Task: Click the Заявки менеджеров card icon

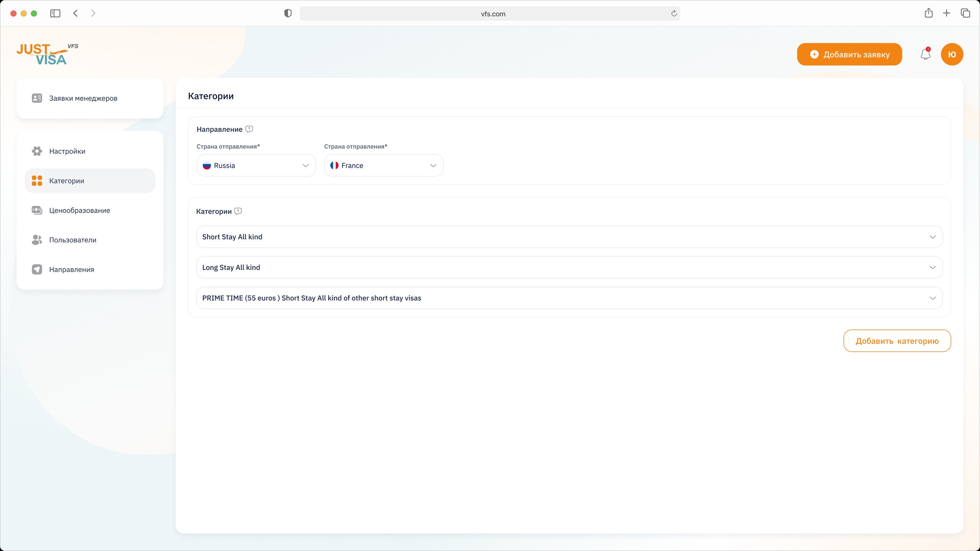Action: pyautogui.click(x=37, y=98)
